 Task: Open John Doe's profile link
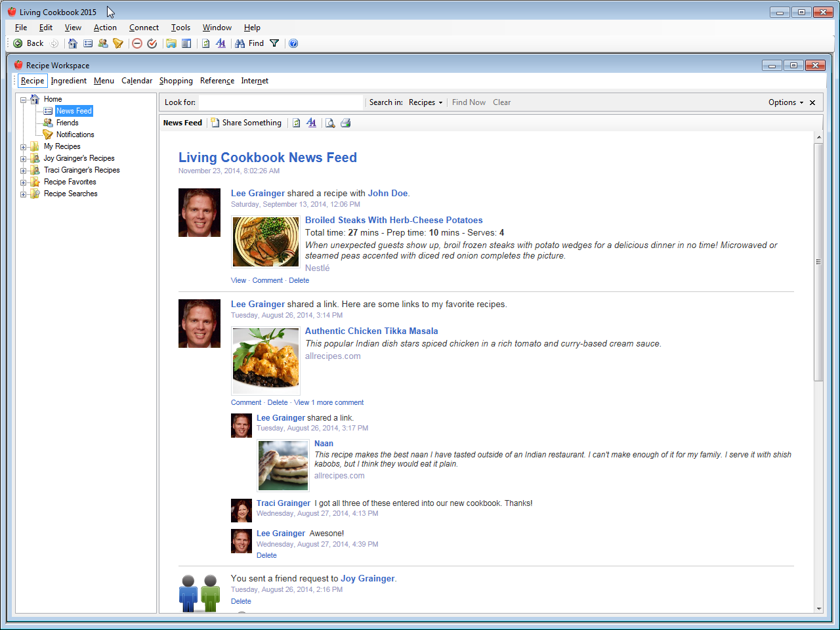tap(388, 193)
